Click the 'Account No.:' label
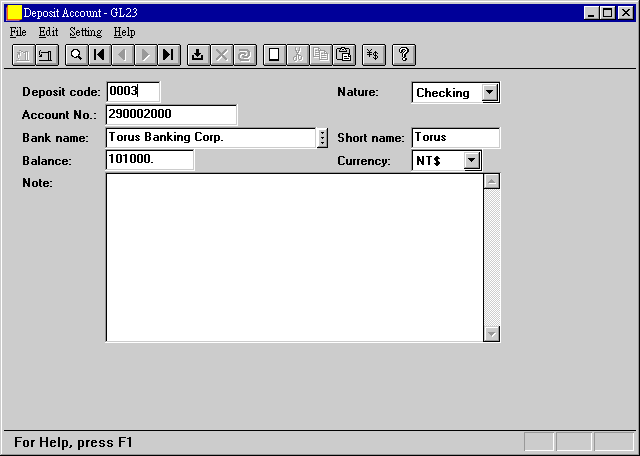This screenshot has height=456, width=640. click(x=59, y=115)
